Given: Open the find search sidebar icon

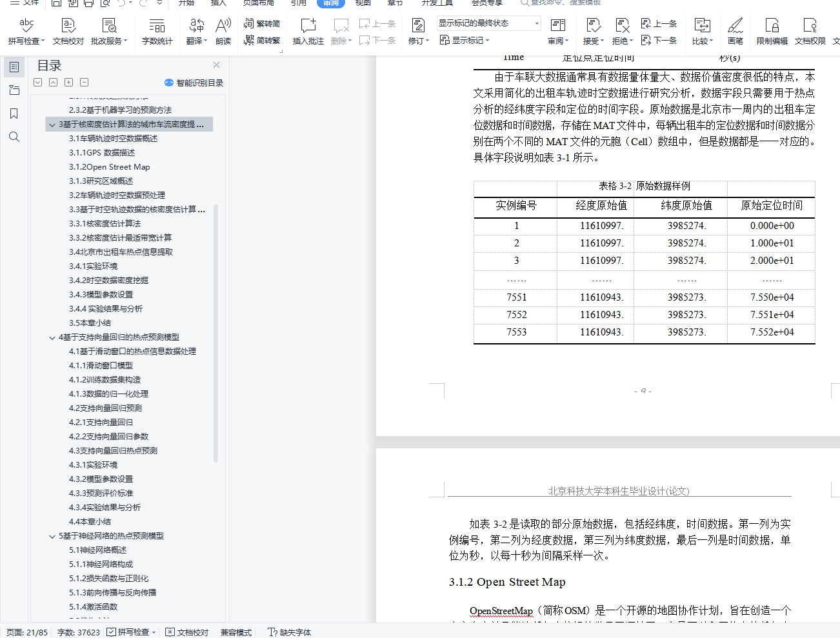Looking at the screenshot, I should (14, 137).
